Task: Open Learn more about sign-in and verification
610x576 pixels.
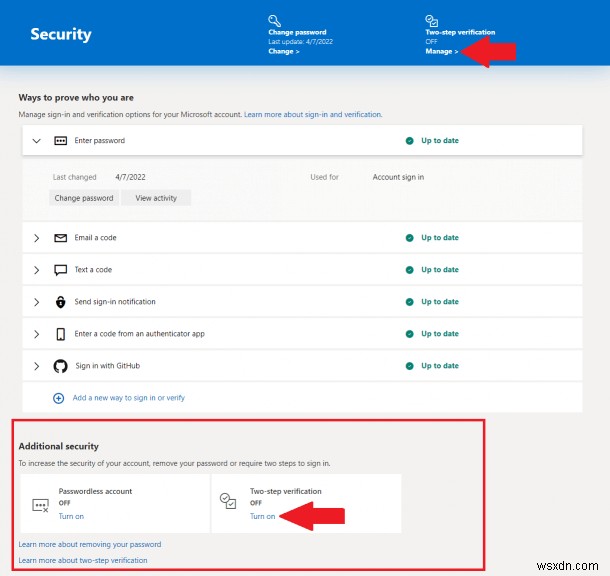Action: (313, 114)
